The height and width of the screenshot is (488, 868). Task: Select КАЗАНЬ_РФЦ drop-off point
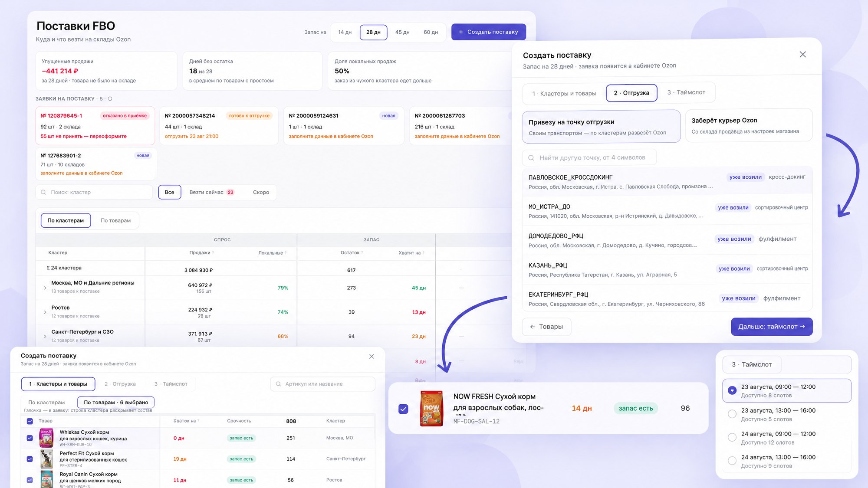(x=667, y=269)
